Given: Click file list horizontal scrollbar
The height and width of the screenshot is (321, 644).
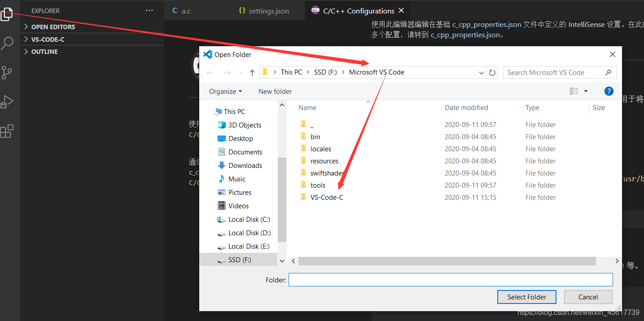Looking at the screenshot, I should [447, 261].
